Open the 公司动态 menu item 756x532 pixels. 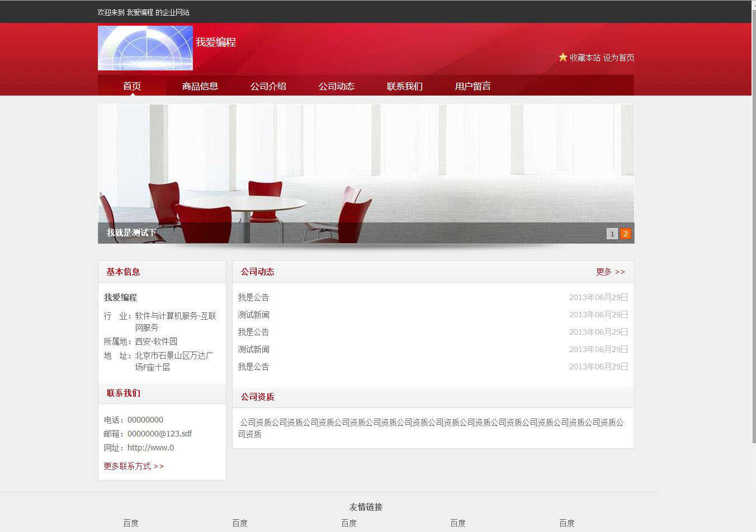[x=336, y=85]
